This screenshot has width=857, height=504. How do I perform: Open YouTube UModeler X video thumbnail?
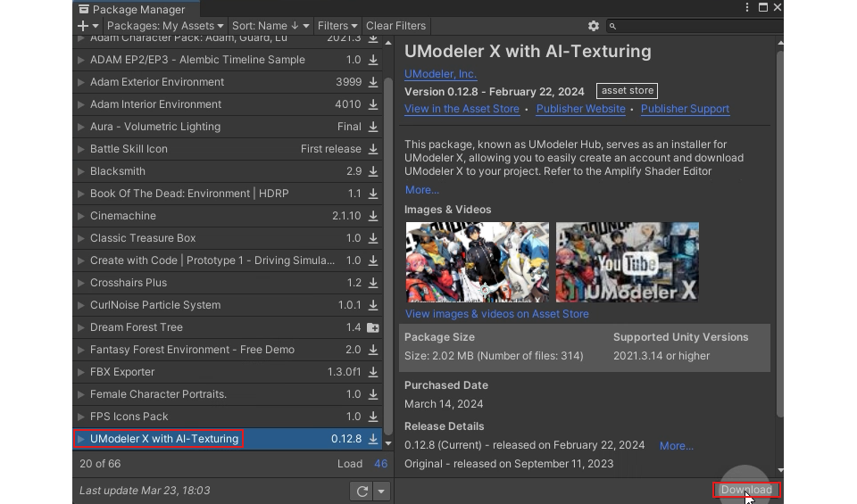click(x=627, y=262)
